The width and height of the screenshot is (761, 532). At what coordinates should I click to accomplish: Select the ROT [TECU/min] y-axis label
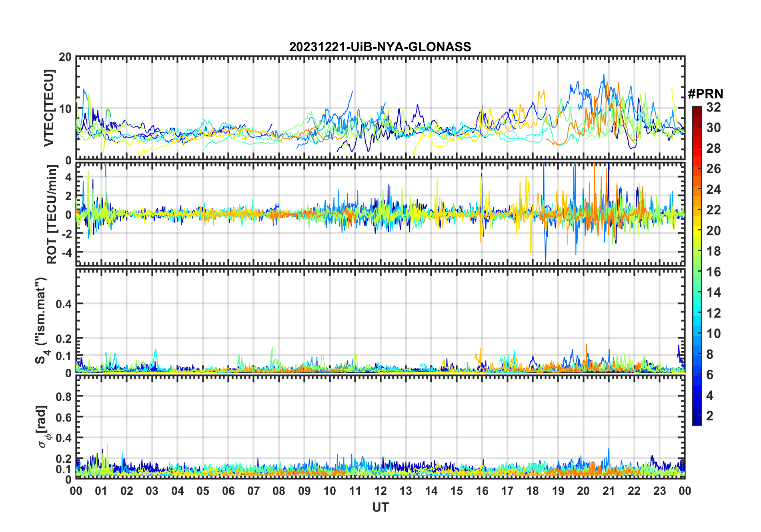click(52, 214)
